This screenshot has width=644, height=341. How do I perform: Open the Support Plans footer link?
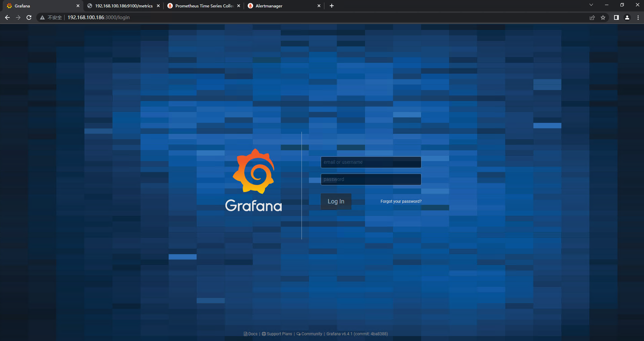tap(277, 334)
